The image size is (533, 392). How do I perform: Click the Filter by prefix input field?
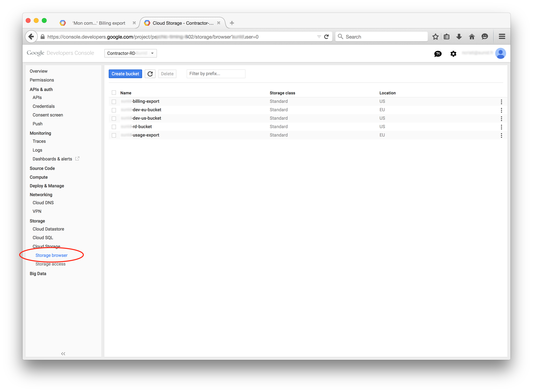click(x=216, y=74)
